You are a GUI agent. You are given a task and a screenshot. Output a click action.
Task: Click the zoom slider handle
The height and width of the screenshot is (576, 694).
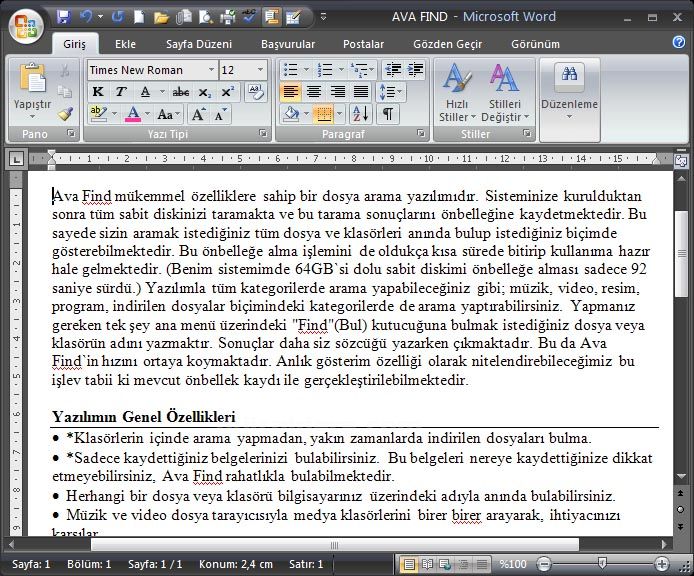coord(602,563)
